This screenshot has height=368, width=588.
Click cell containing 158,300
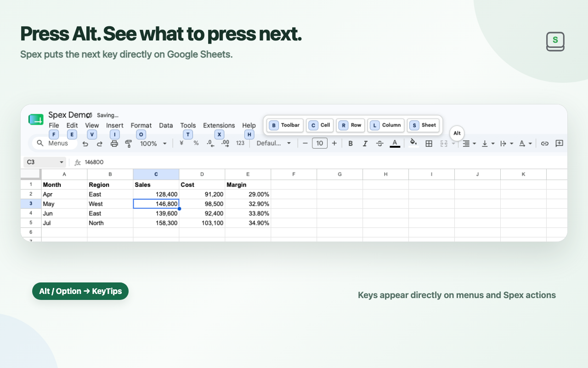(x=156, y=223)
